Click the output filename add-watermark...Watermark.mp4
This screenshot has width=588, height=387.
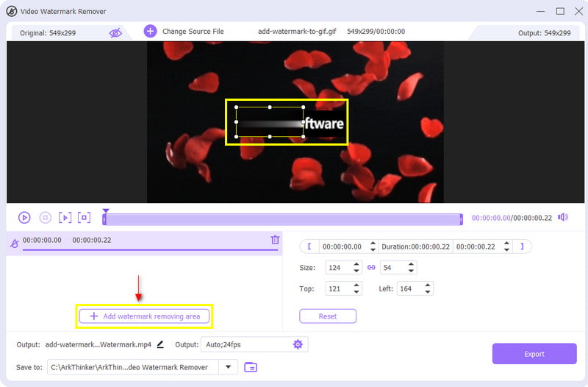click(98, 344)
